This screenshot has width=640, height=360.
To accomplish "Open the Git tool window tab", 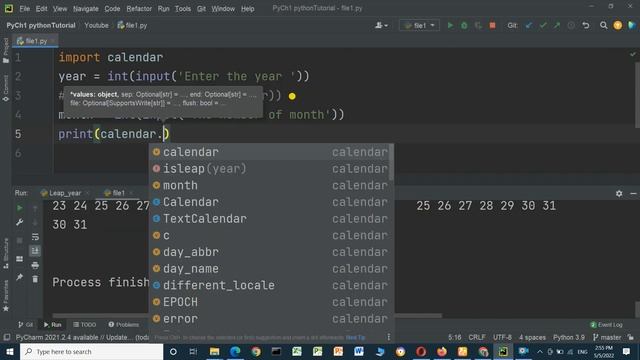I will pos(25,325).
